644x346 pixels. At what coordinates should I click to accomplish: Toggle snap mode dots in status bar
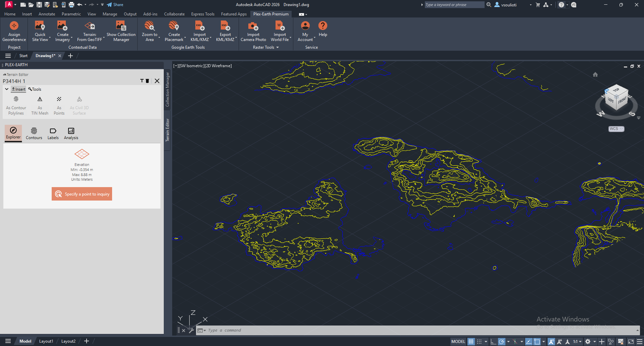[479, 342]
